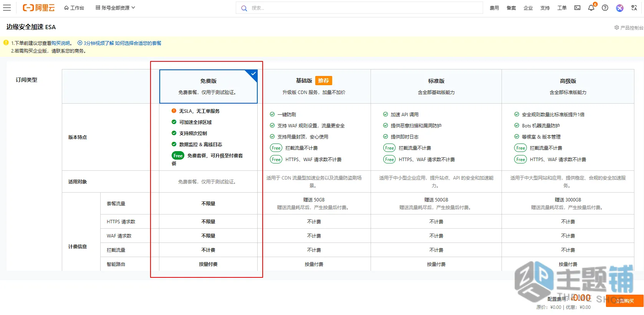The width and height of the screenshot is (644, 315).
Task: Click the magnifier search icon
Action: (x=244, y=8)
